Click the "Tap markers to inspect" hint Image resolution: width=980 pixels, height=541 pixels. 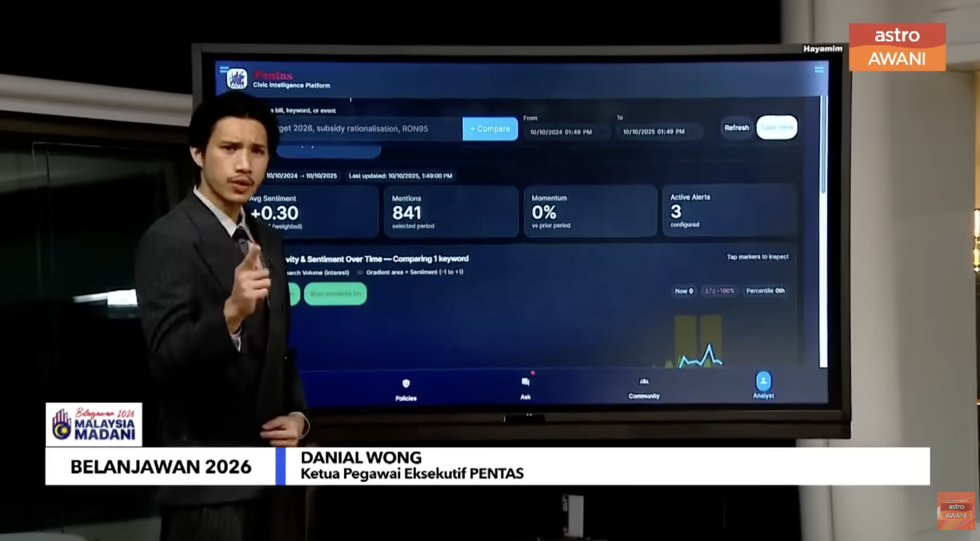point(758,257)
